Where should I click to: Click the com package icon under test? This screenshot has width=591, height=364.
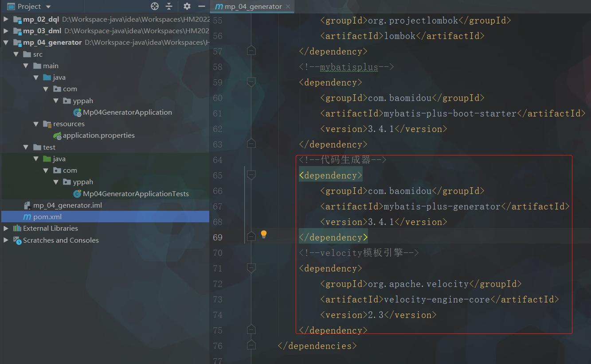point(57,170)
